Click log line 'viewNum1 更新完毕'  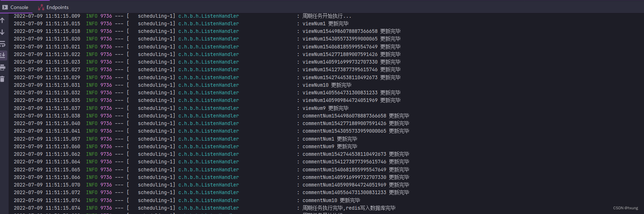coord(326,23)
